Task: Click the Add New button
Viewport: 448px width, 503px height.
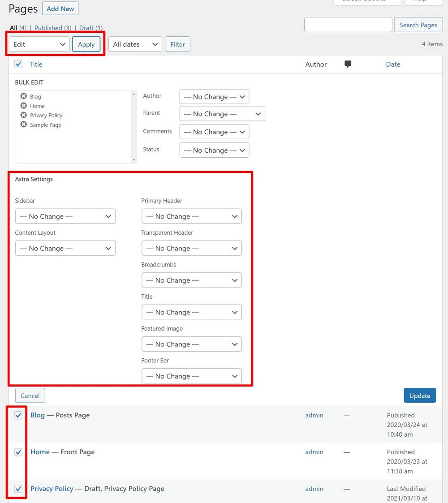Action: tap(60, 9)
